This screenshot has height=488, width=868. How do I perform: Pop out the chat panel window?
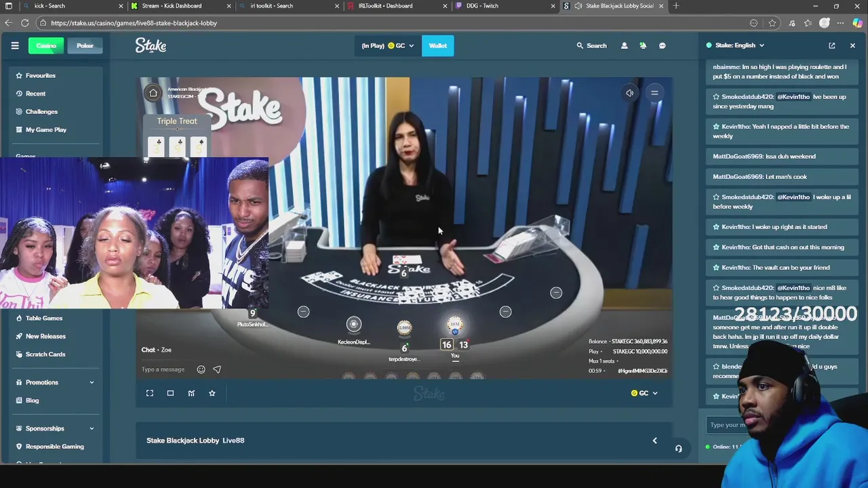point(832,45)
